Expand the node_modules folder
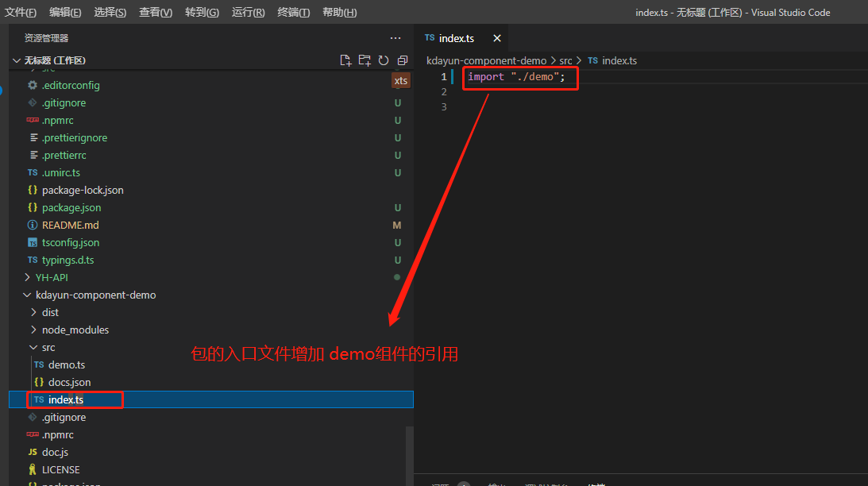Viewport: 868px width, 486px height. pos(75,330)
